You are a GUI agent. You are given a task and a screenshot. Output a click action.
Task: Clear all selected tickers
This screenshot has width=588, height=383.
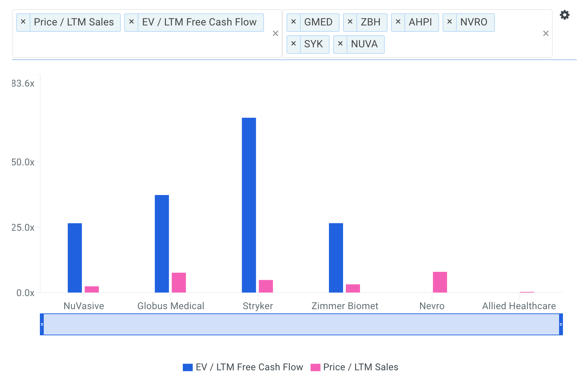pos(546,34)
